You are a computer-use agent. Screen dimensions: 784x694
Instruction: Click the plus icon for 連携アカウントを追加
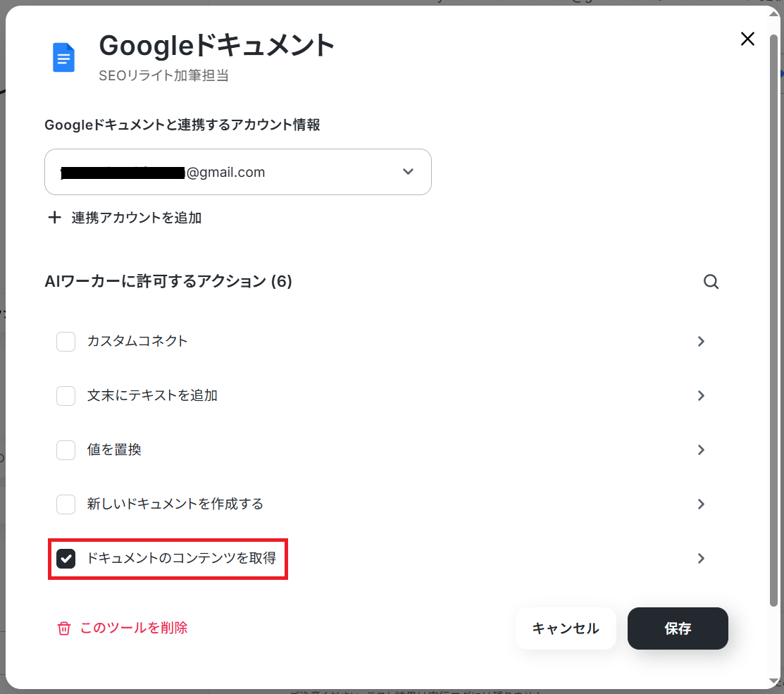coord(54,218)
